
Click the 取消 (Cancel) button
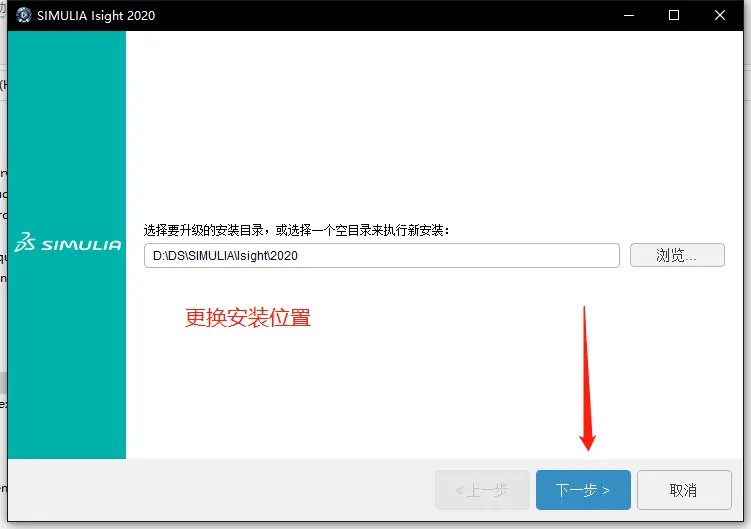(x=684, y=490)
